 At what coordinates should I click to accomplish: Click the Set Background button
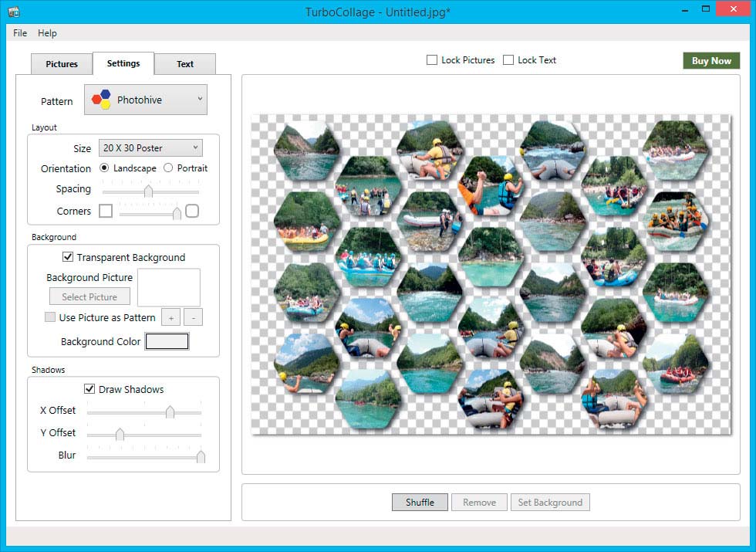pos(550,503)
